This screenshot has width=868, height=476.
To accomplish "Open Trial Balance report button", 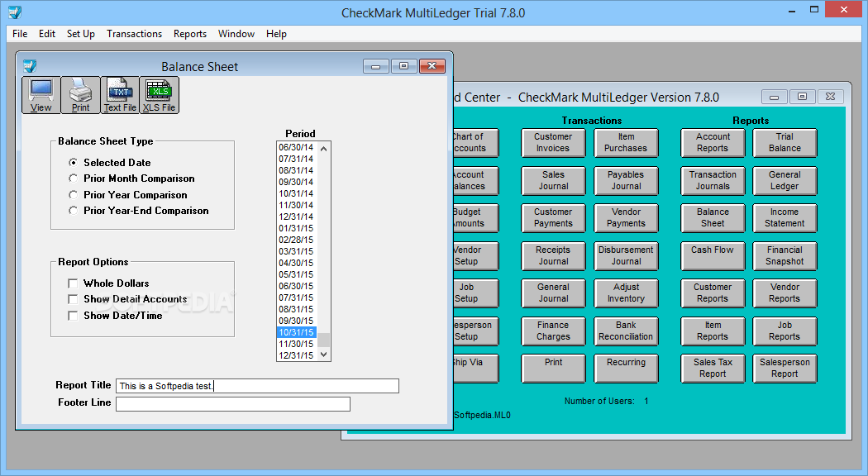I will [x=785, y=143].
